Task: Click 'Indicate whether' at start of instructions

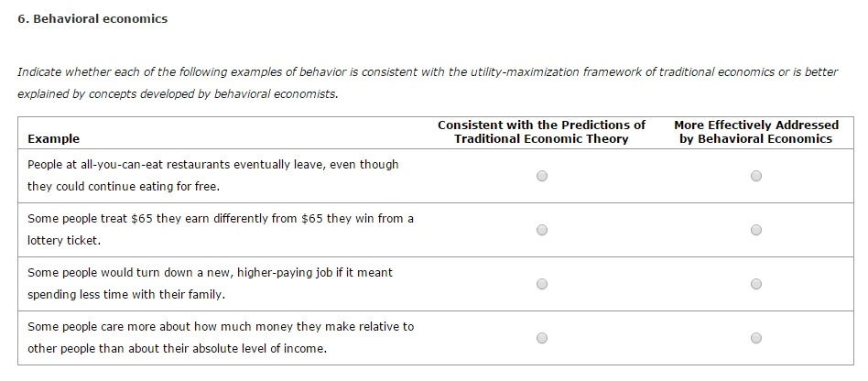Action: 60,72
